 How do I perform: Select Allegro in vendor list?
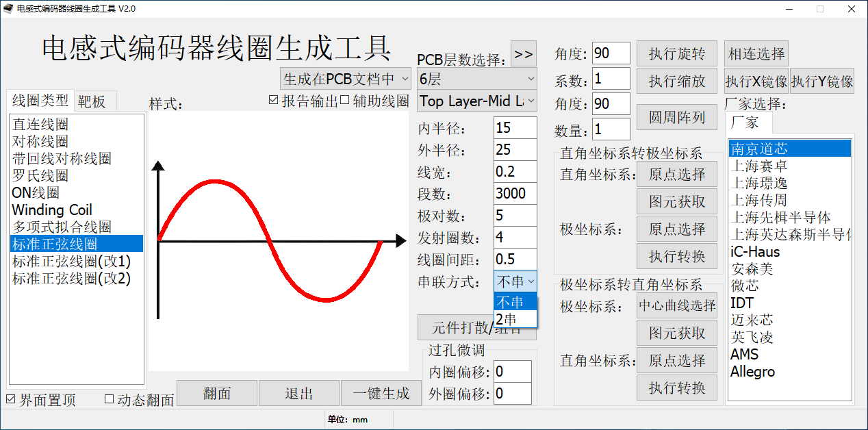790,371
